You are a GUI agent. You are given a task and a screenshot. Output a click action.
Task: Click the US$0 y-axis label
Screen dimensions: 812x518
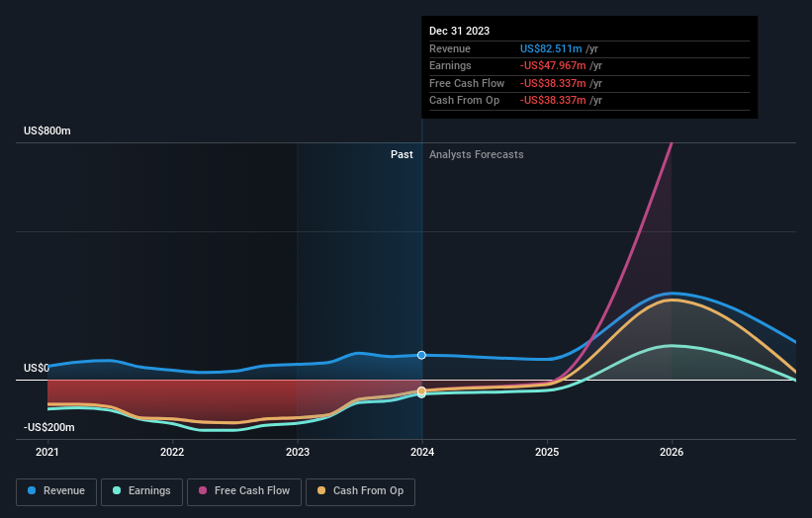point(37,368)
